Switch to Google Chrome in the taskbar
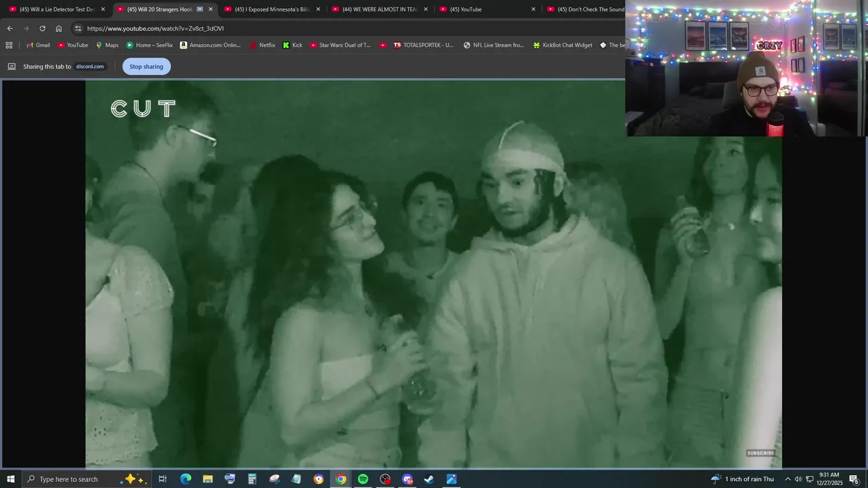The width and height of the screenshot is (868, 488). pyautogui.click(x=341, y=479)
